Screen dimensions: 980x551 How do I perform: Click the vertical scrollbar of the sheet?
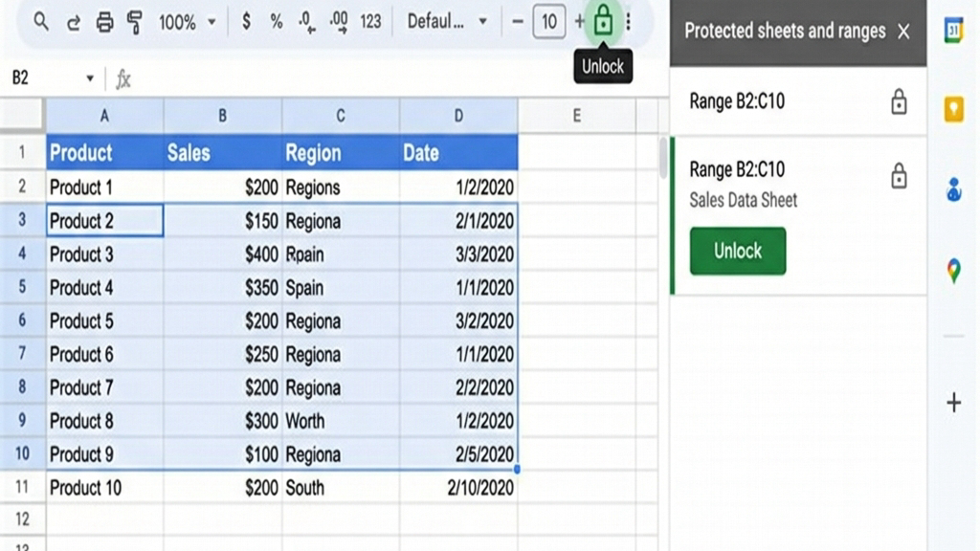click(663, 158)
